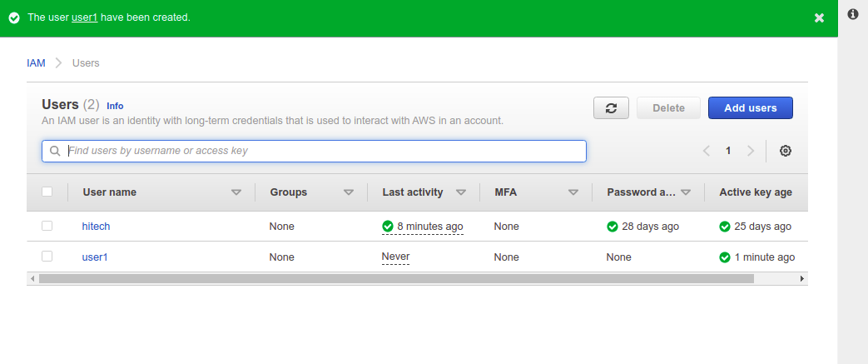Go to next page arrow
The height and width of the screenshot is (364, 868).
pos(751,151)
